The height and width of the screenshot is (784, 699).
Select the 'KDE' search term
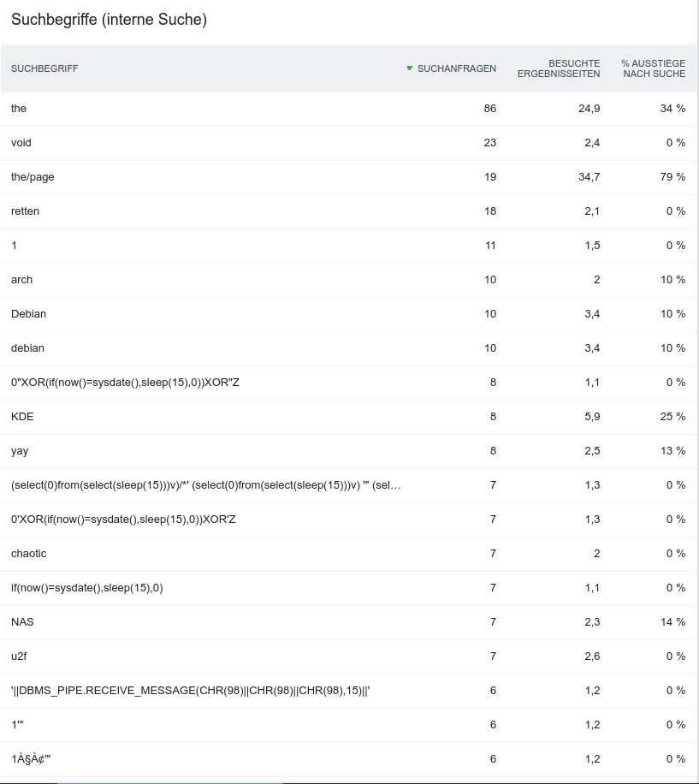[x=22, y=417]
